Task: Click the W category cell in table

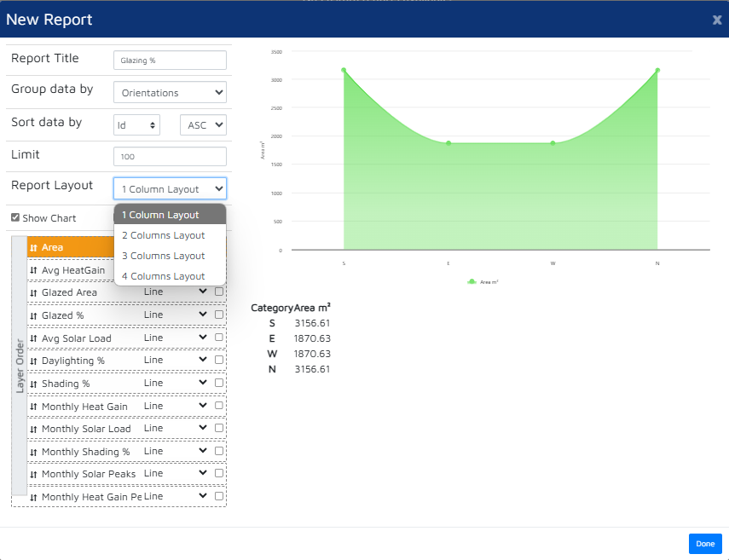Action: (x=272, y=354)
